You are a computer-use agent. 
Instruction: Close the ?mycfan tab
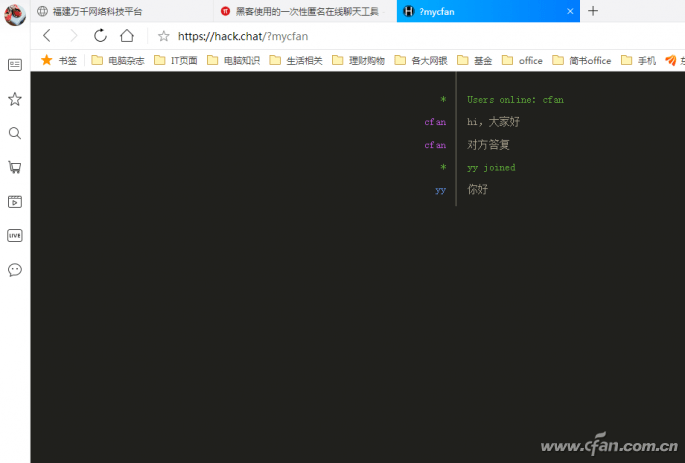point(570,11)
